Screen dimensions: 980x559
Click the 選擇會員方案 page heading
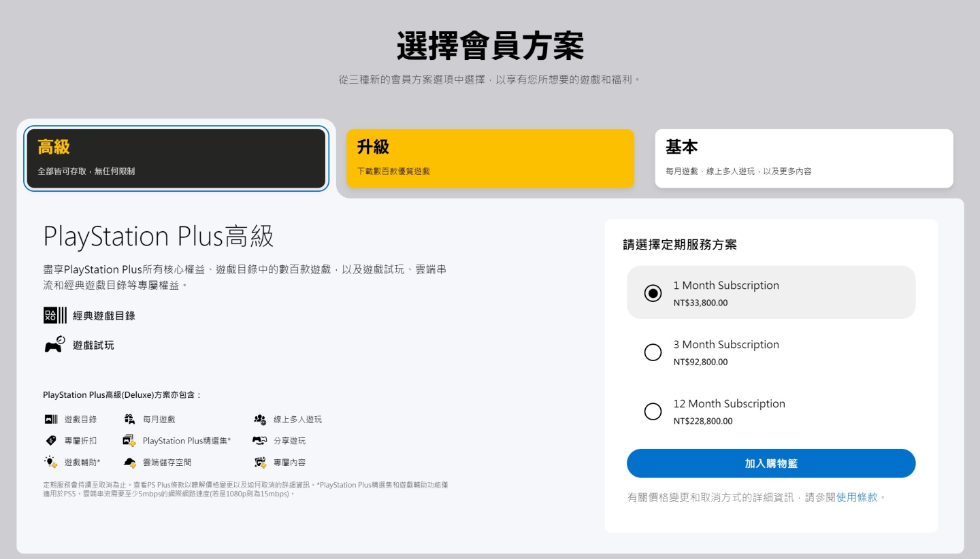click(490, 46)
